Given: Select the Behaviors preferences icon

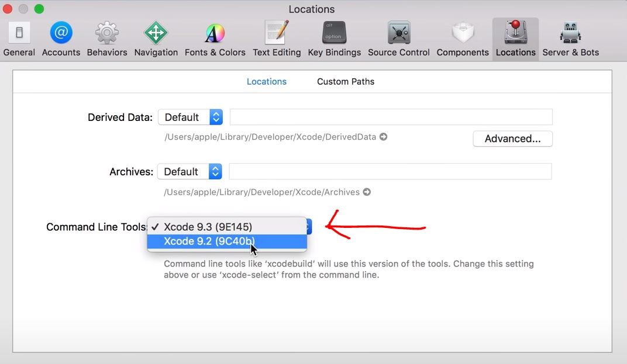Looking at the screenshot, I should pos(107,37).
